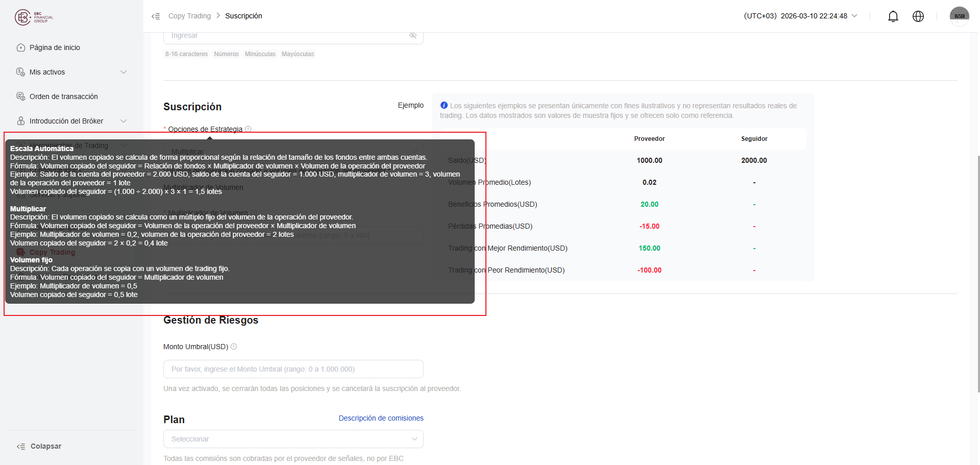
Task: Click the Seguidor column header
Action: point(754,139)
